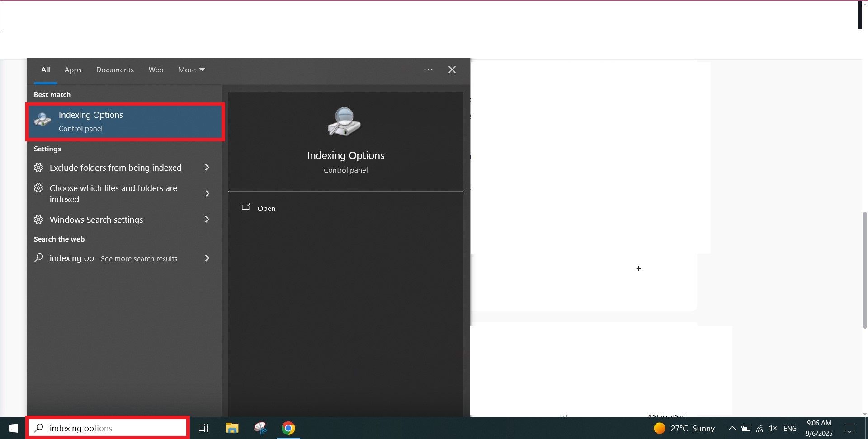Open the Indexing Options best match result

point(125,121)
